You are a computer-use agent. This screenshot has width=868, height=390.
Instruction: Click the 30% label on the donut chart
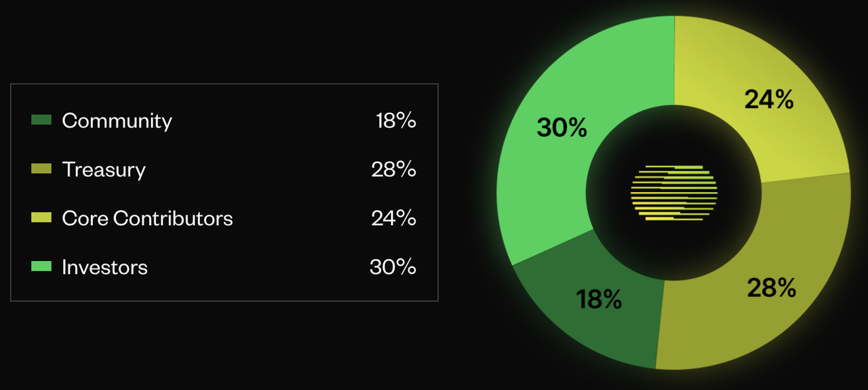561,128
